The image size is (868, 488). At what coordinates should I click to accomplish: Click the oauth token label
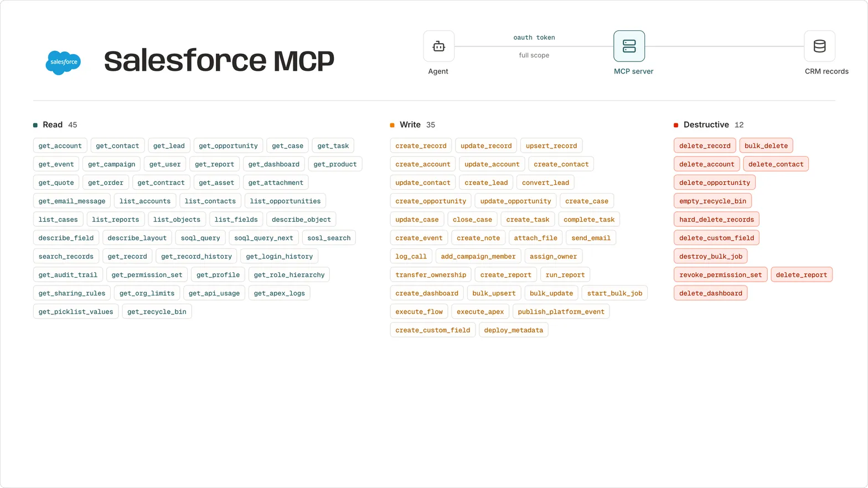[534, 38]
